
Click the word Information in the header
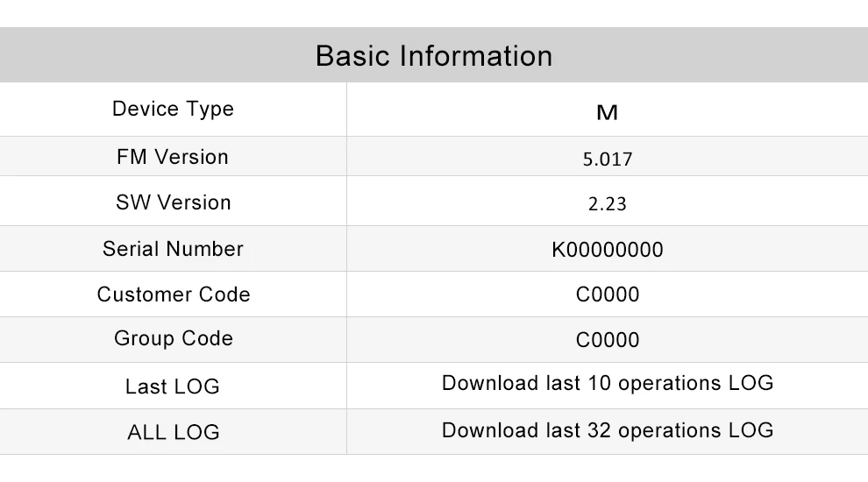click(476, 55)
